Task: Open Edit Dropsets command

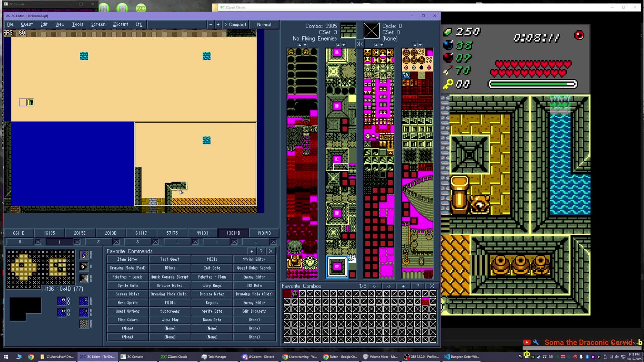Action: point(254,311)
